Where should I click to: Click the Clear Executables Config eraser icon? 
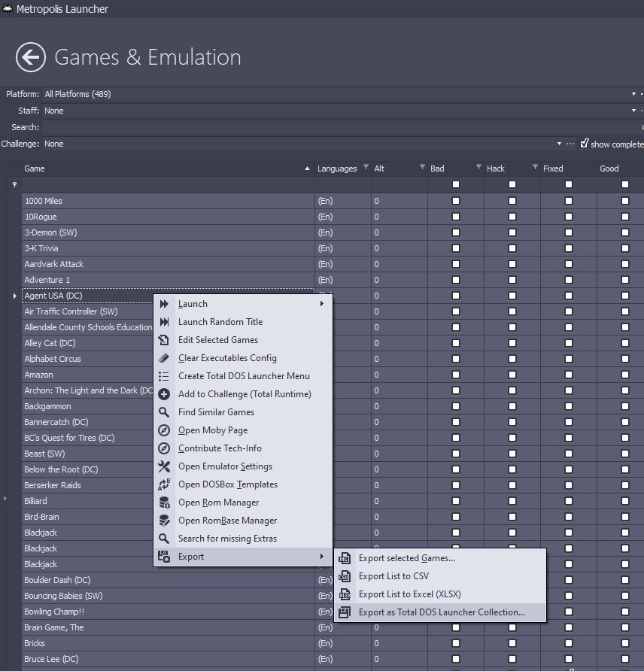click(164, 358)
